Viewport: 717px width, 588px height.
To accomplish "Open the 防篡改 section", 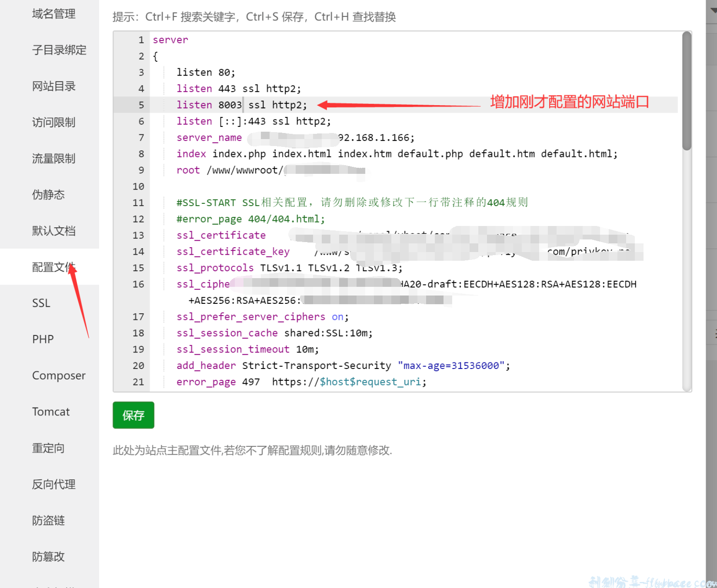I will [x=48, y=556].
